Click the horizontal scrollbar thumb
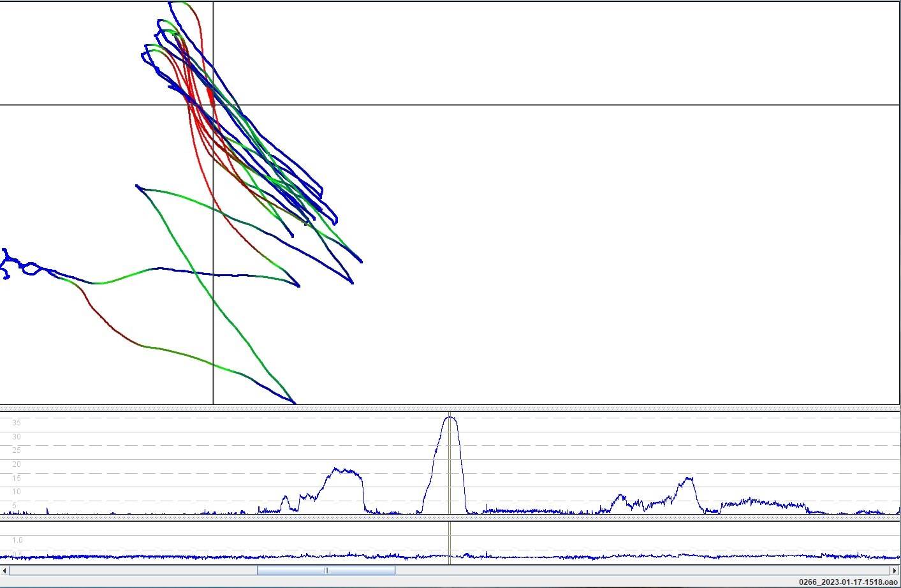The width and height of the screenshot is (901, 588). [x=326, y=570]
